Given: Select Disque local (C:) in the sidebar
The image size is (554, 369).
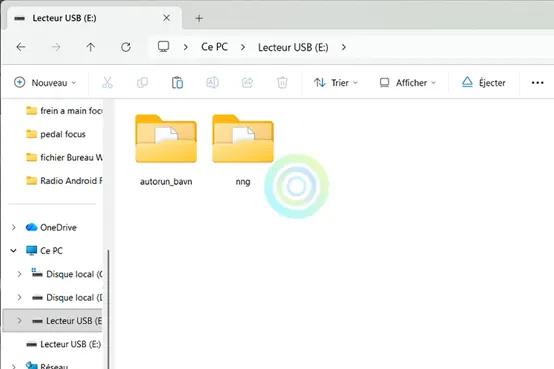Looking at the screenshot, I should (x=67, y=274).
